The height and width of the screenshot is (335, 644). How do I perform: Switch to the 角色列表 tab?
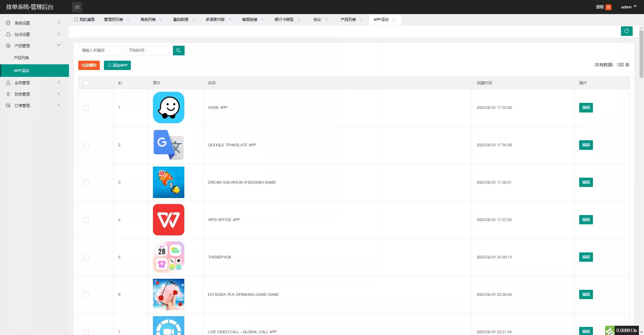point(148,19)
